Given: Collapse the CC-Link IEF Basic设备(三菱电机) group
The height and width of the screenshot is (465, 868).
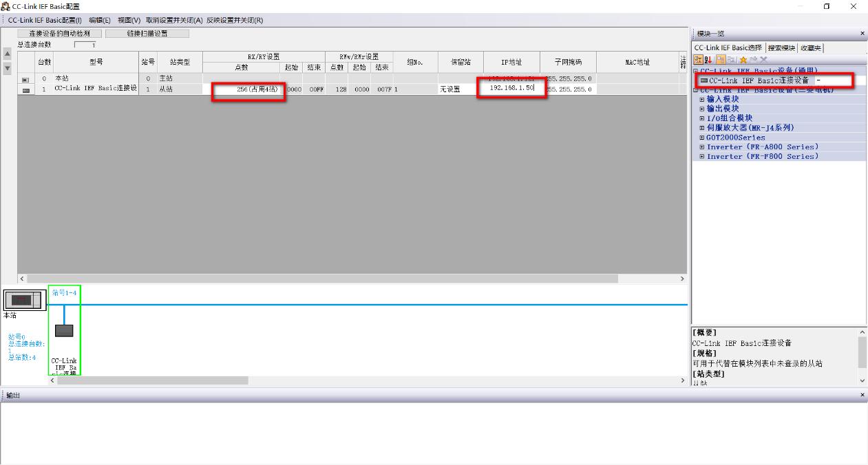Looking at the screenshot, I should click(x=696, y=90).
